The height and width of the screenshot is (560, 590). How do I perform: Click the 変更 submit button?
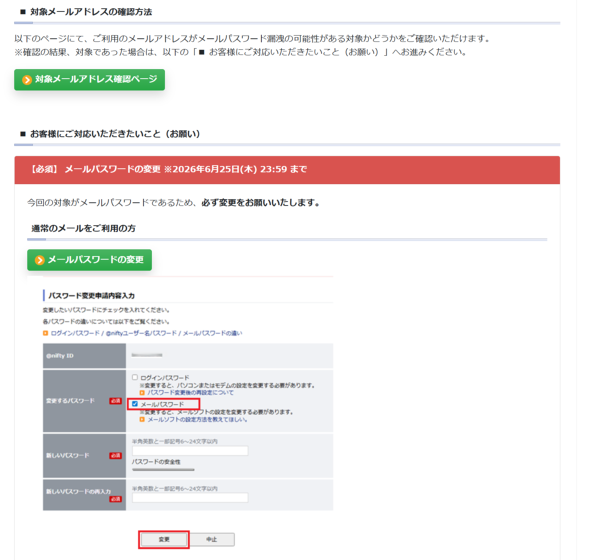164,539
